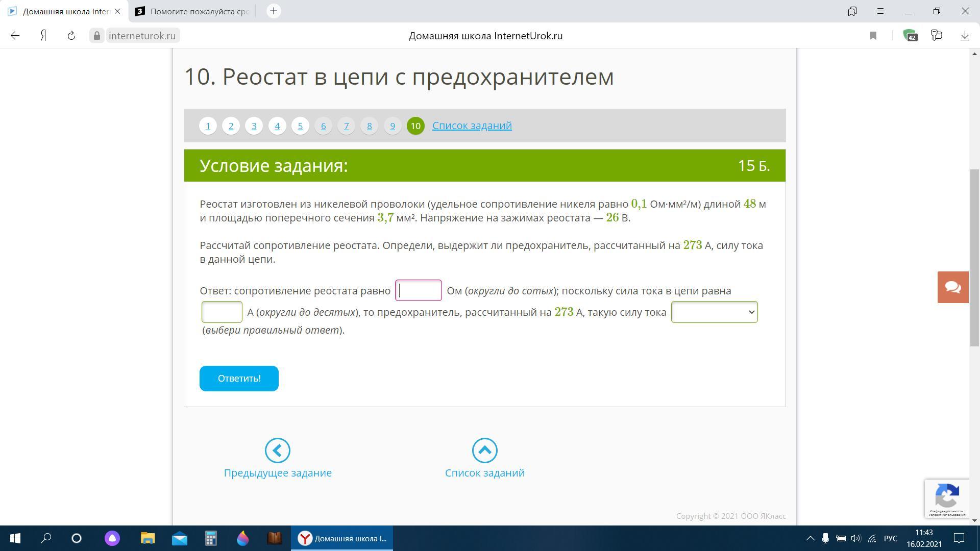The height and width of the screenshot is (551, 980).
Task: Open the answer choice dropdown
Action: (714, 312)
